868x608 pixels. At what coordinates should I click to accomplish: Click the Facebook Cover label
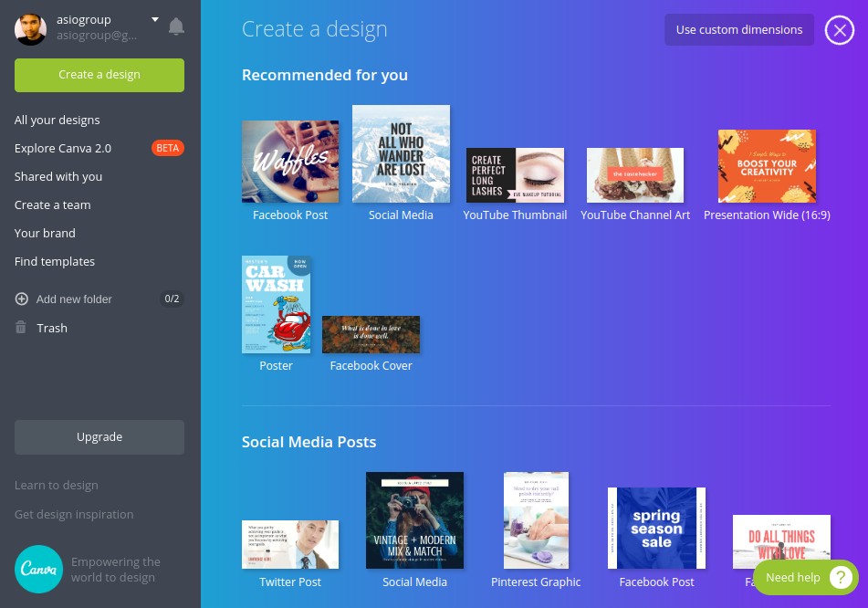pyautogui.click(x=371, y=365)
